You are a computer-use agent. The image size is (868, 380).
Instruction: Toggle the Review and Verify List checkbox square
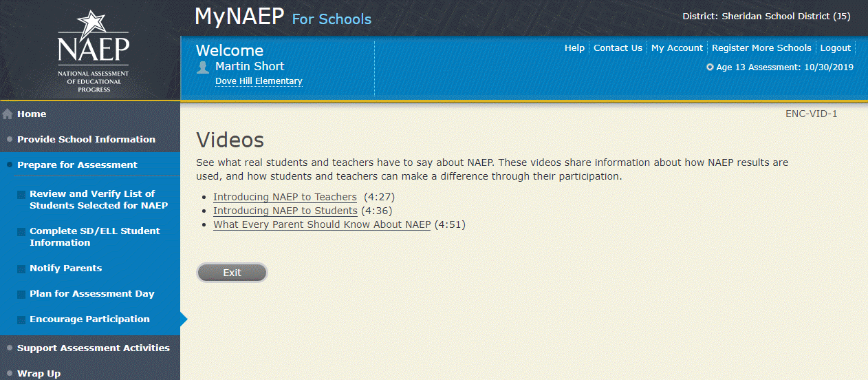pyautogui.click(x=21, y=195)
